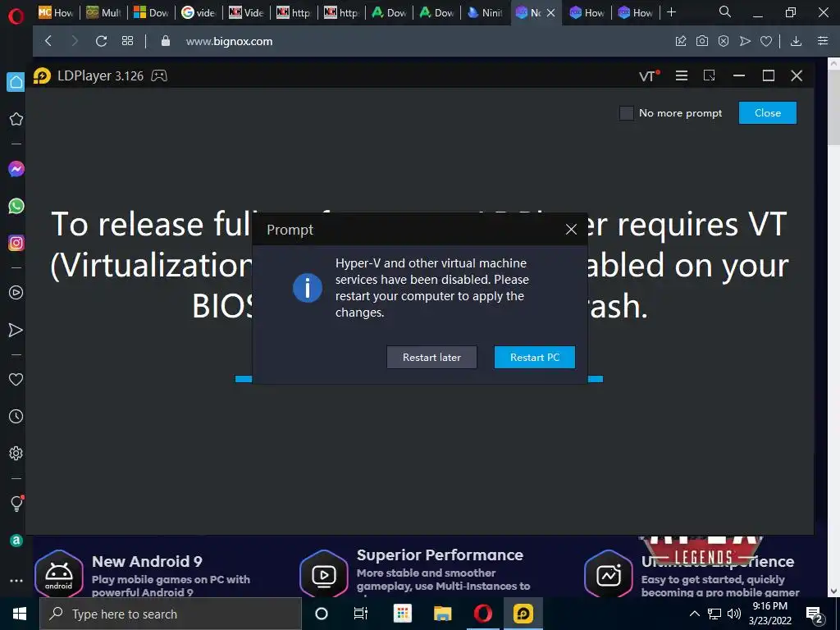Open My Flow arrow in Opera sidebar
This screenshot has height=630, width=840.
[16, 330]
